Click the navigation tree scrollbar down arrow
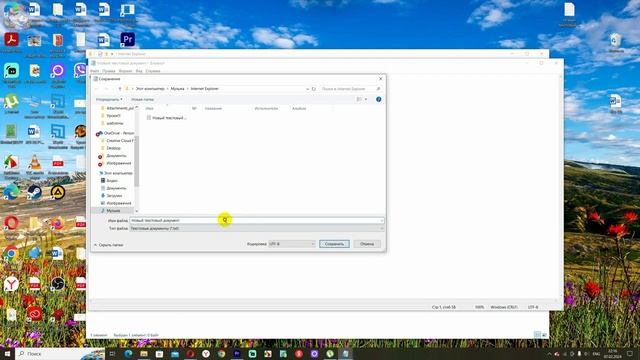This screenshot has height=360, width=640. coord(137,211)
